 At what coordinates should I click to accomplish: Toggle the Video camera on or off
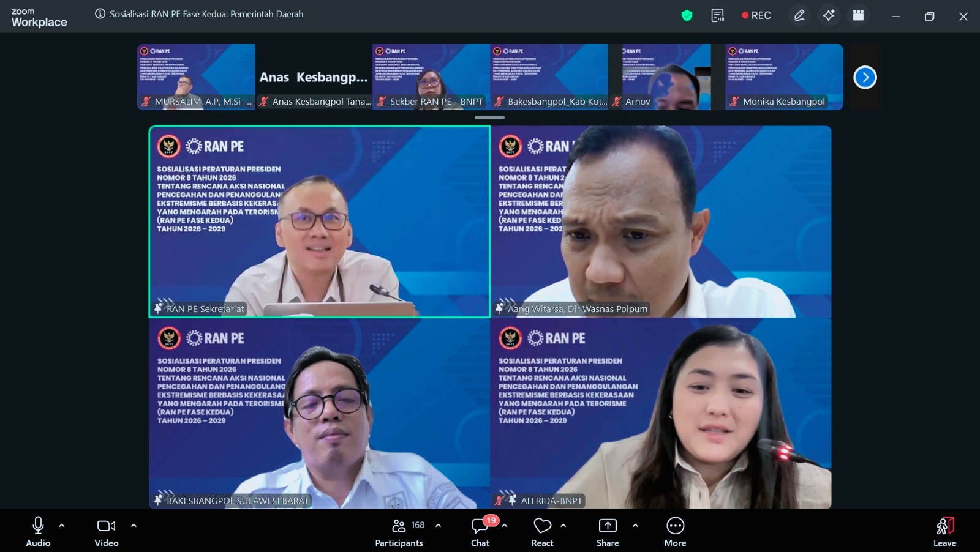pos(106,531)
